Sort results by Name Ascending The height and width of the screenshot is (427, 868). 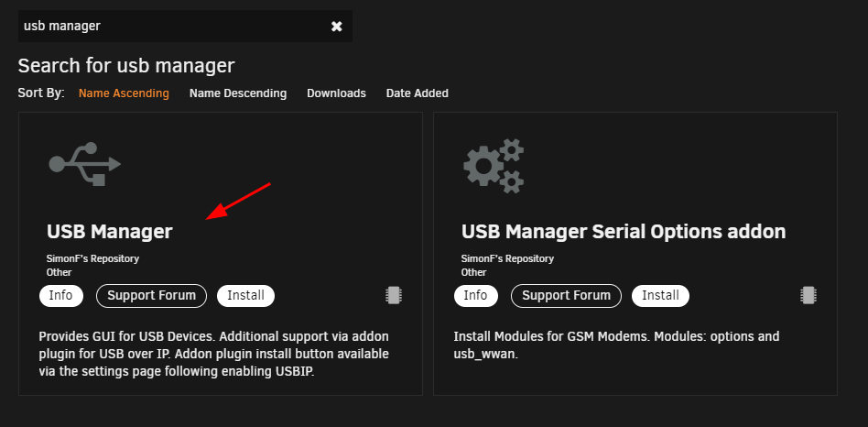(x=124, y=93)
